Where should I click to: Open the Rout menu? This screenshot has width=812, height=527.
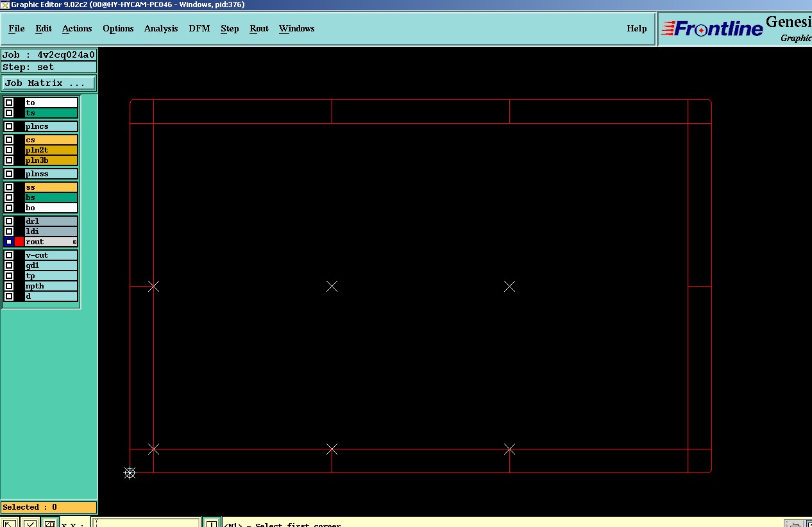(259, 28)
